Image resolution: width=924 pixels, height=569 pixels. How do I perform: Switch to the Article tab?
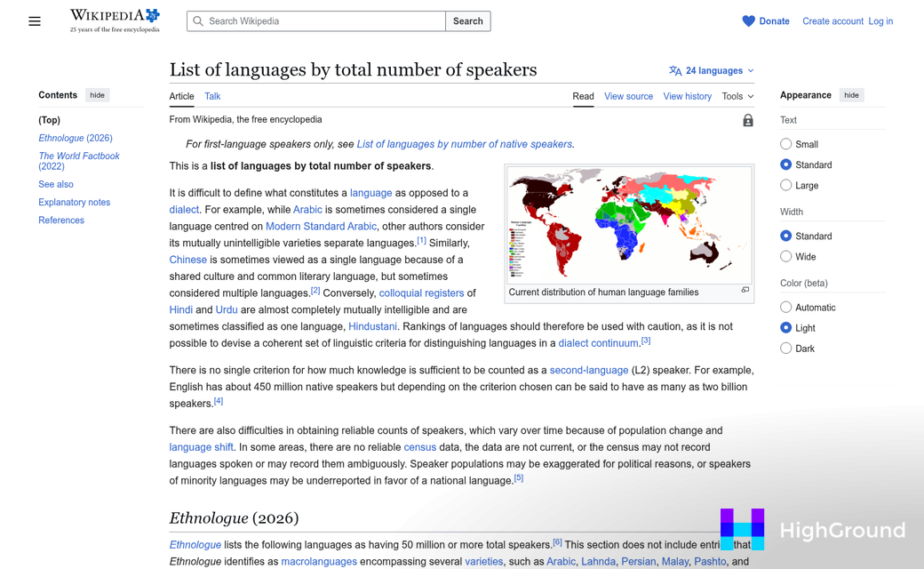click(181, 96)
